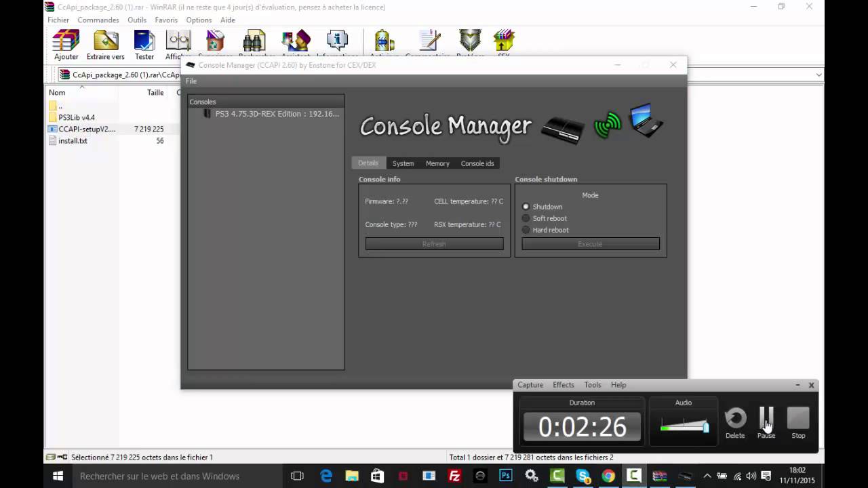Click the Delete icon in recorder panel
The image size is (868, 488).
pos(735,423)
